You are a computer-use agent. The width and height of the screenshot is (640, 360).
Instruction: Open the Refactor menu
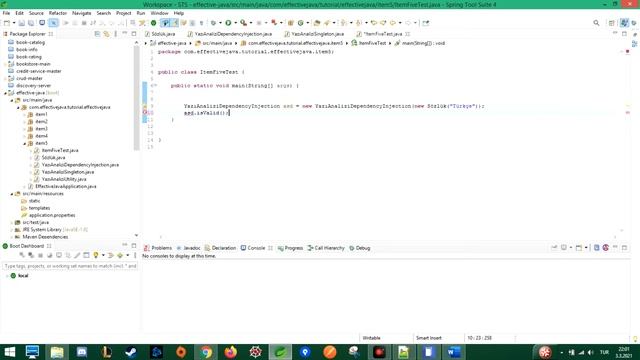pos(58,13)
